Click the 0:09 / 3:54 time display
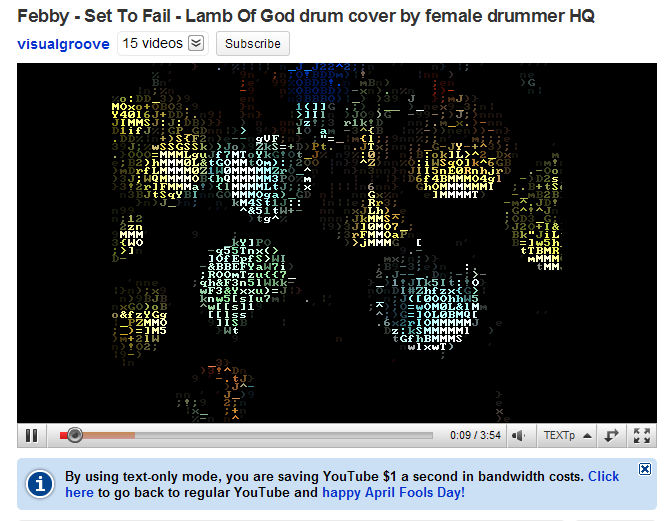This screenshot has width=665, height=521. [475, 435]
